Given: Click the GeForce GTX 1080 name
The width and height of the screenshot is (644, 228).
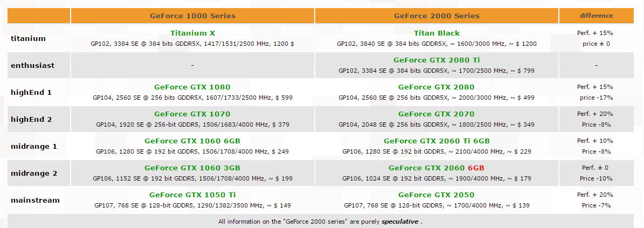Looking at the screenshot, I should pos(192,87).
